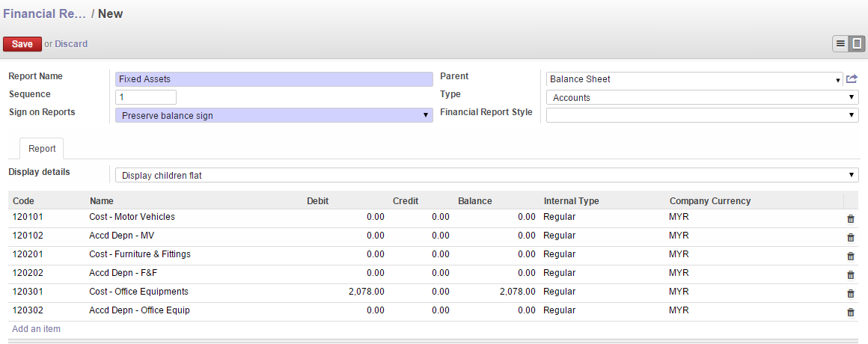Open Financial Report Style dropdown
868x344 pixels.
click(x=703, y=115)
